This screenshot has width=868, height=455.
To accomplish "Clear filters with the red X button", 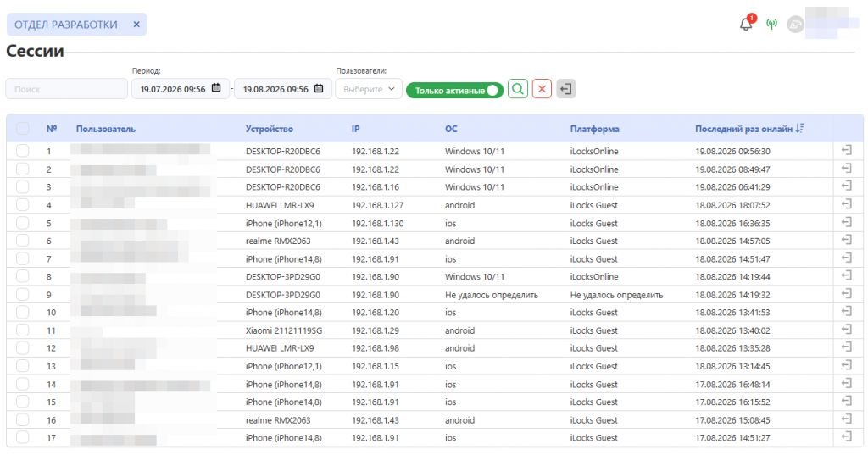I will click(542, 89).
